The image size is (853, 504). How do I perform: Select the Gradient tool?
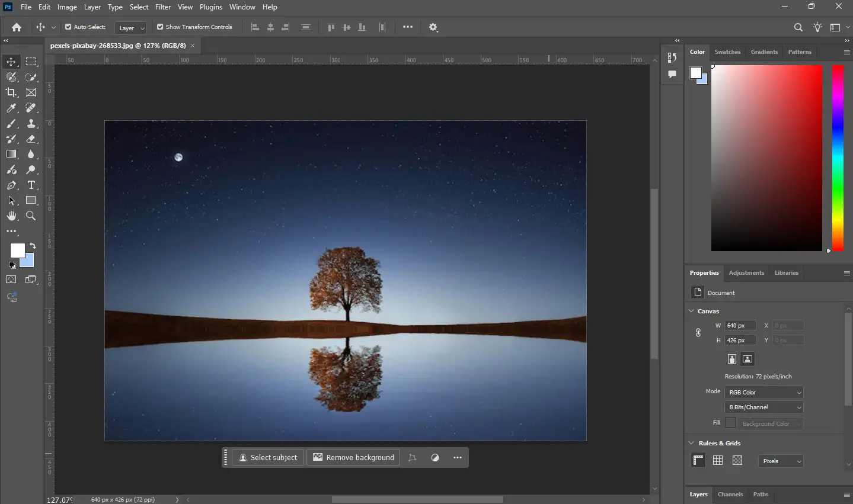[x=11, y=155]
